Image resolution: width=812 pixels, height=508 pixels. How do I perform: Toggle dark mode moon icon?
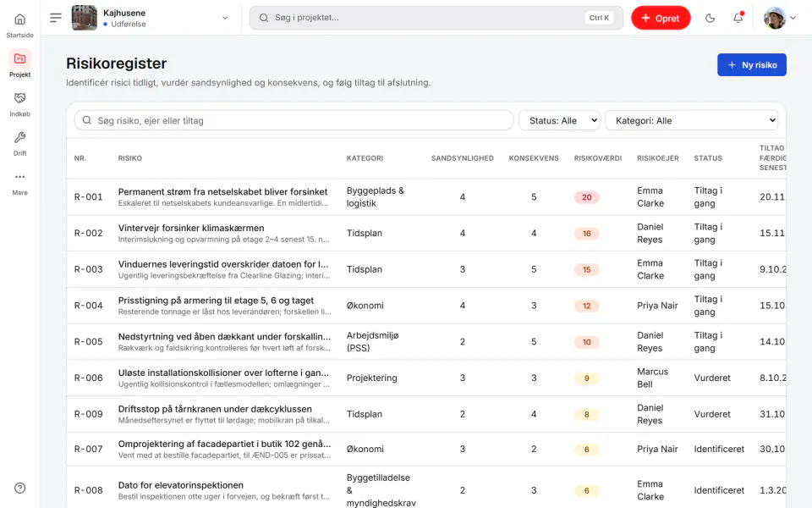point(710,18)
